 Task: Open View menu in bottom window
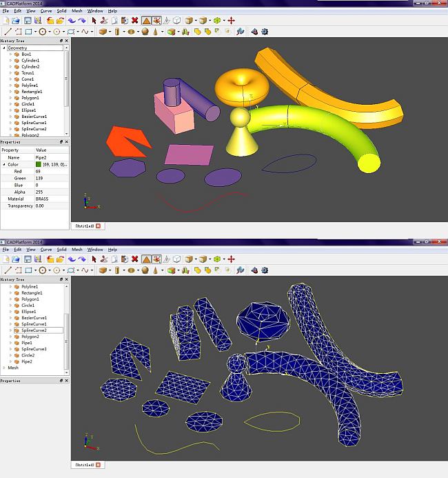click(x=31, y=250)
